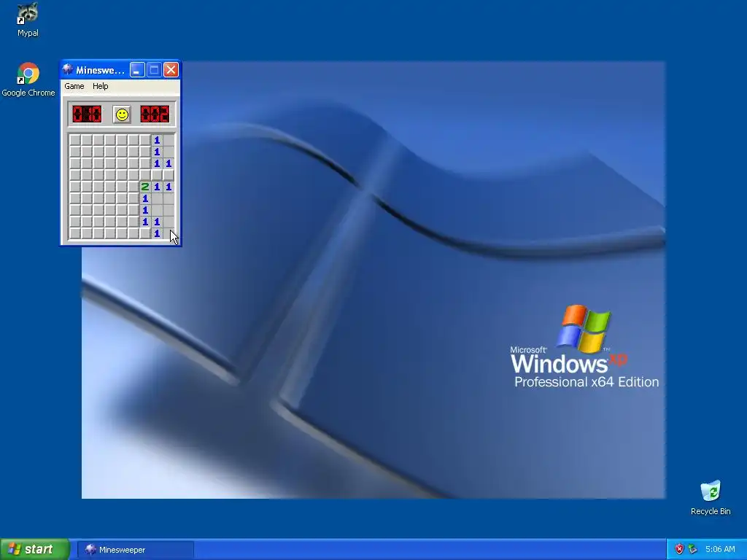The height and width of the screenshot is (560, 747).
Task: Click the timer display showing 002
Action: point(155,114)
